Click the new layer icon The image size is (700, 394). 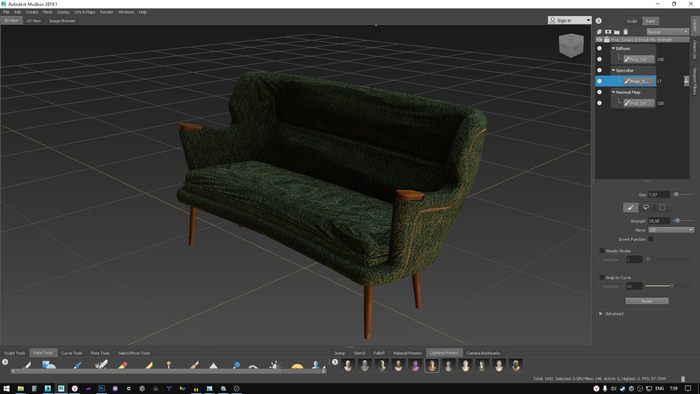tap(599, 32)
